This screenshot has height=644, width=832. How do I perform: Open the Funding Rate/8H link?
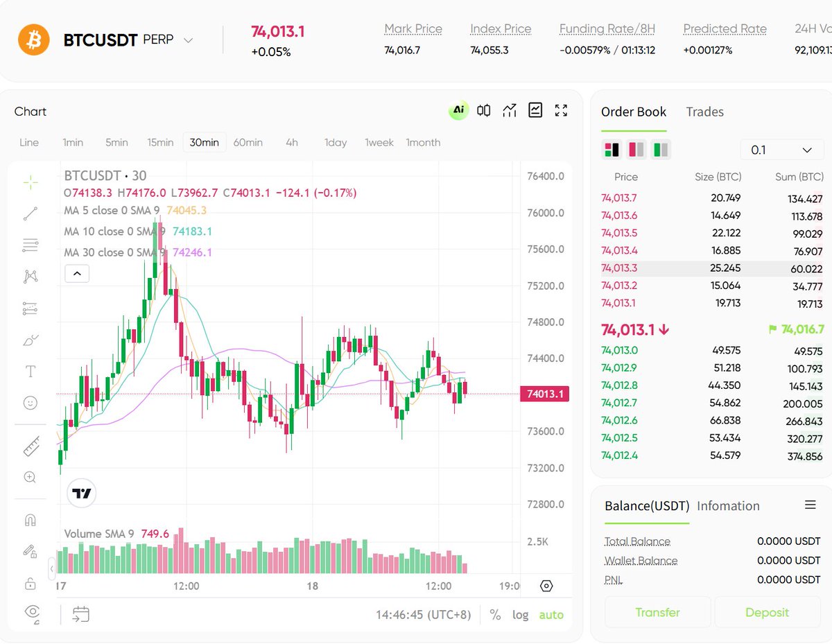[607, 28]
